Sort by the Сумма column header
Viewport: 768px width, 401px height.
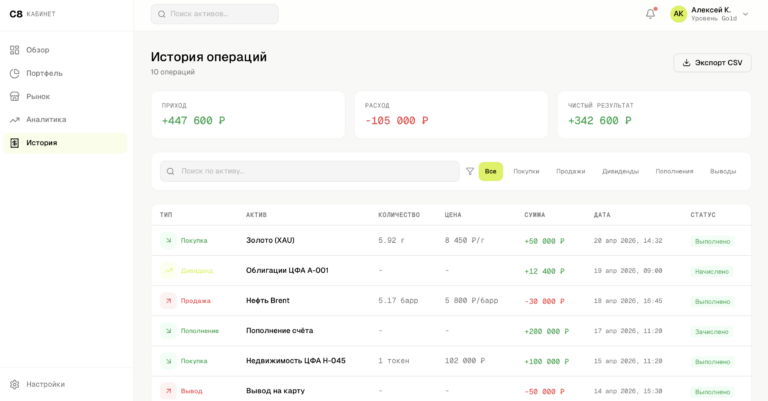click(x=535, y=215)
